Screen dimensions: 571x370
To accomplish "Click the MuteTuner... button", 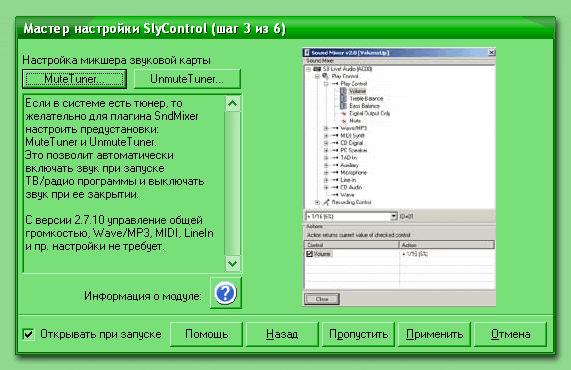I will point(74,79).
